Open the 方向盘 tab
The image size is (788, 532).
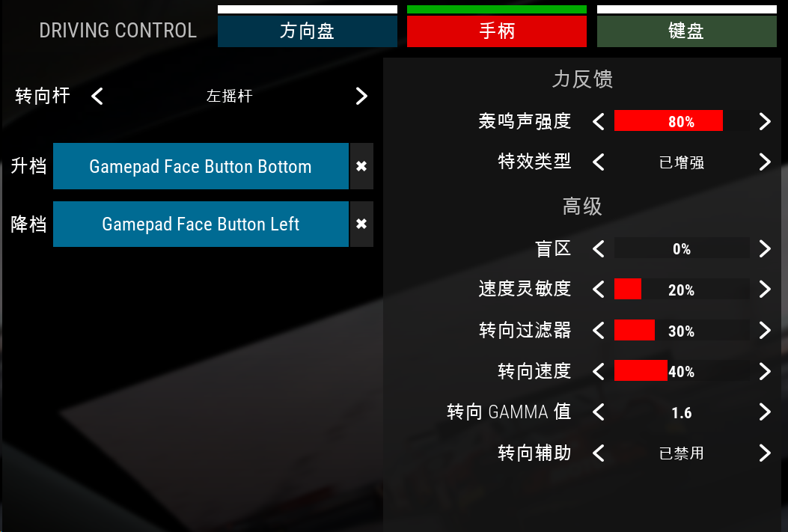tap(308, 31)
